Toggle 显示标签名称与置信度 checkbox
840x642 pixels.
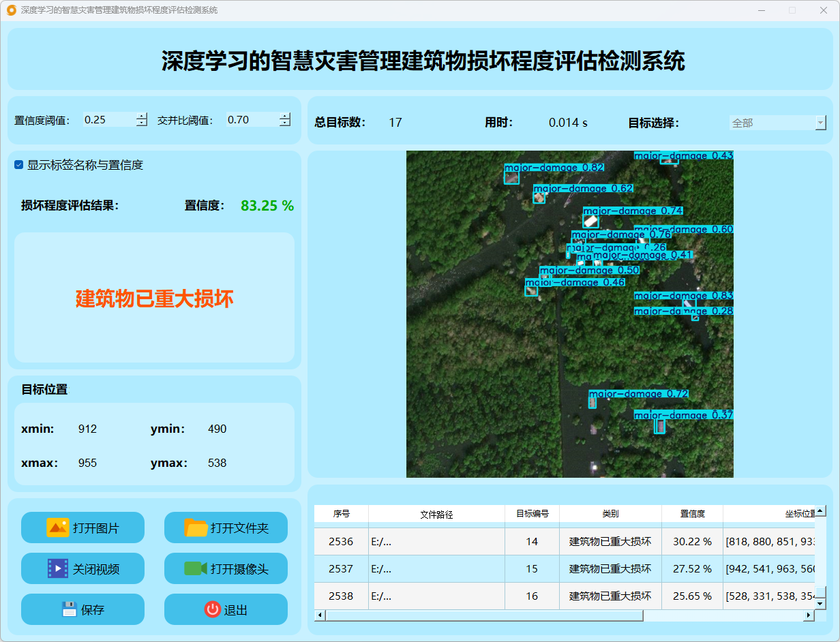(x=19, y=165)
